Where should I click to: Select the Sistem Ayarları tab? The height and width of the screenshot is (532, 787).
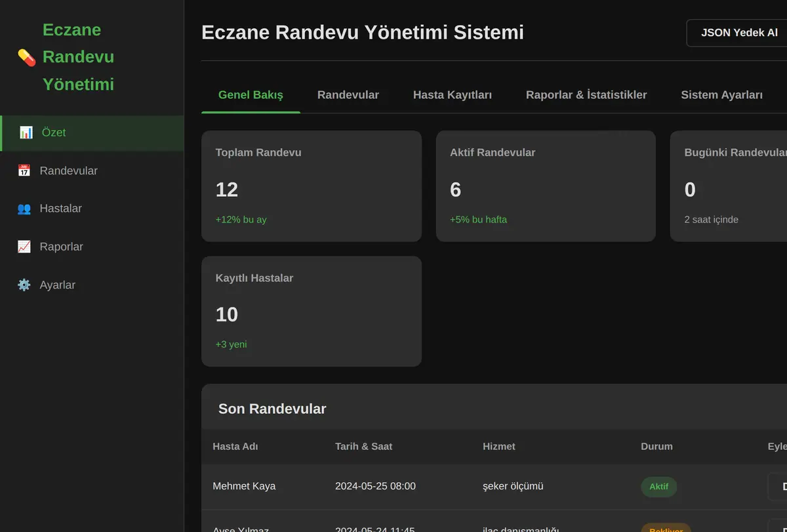pyautogui.click(x=721, y=95)
